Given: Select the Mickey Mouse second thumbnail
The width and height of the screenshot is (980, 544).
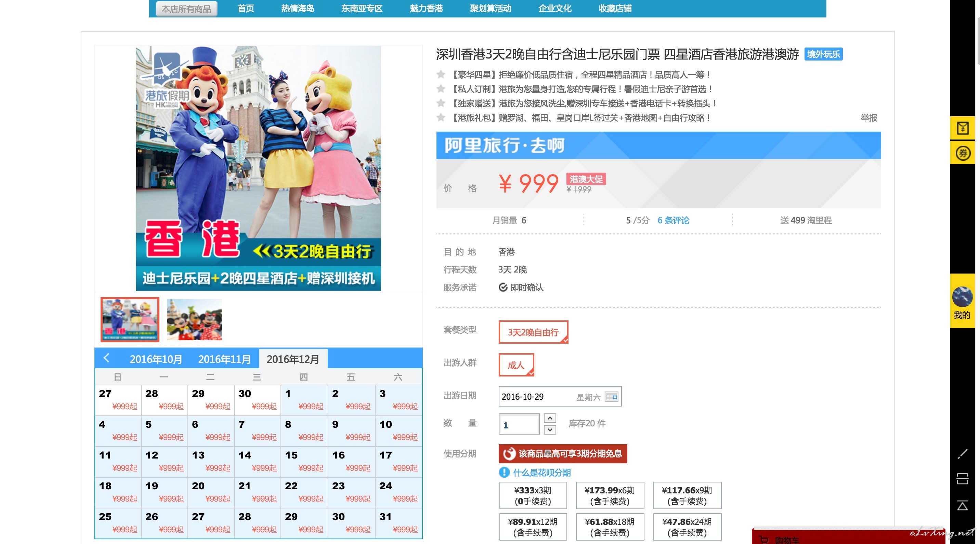Looking at the screenshot, I should (x=194, y=319).
